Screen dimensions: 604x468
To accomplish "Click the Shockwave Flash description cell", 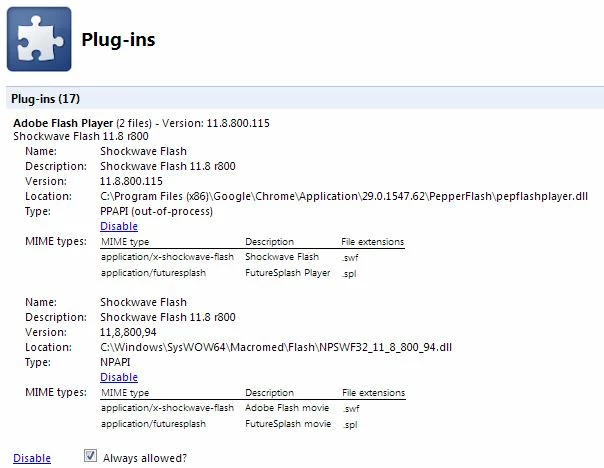I will click(282, 257).
